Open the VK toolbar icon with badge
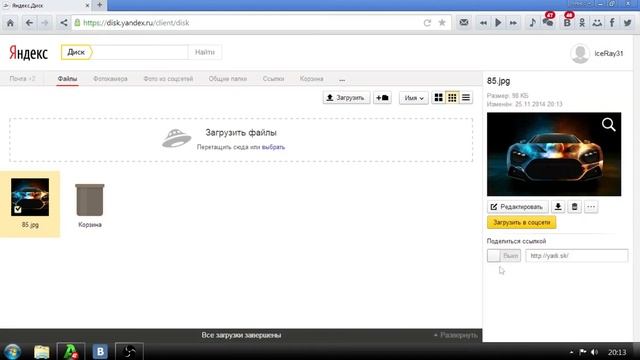This screenshot has width=640, height=360. click(x=567, y=22)
